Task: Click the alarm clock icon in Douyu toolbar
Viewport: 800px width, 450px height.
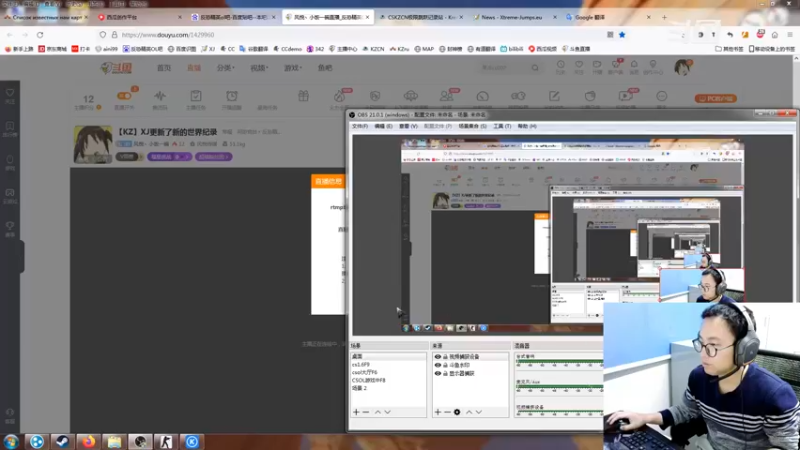Action: point(232,96)
